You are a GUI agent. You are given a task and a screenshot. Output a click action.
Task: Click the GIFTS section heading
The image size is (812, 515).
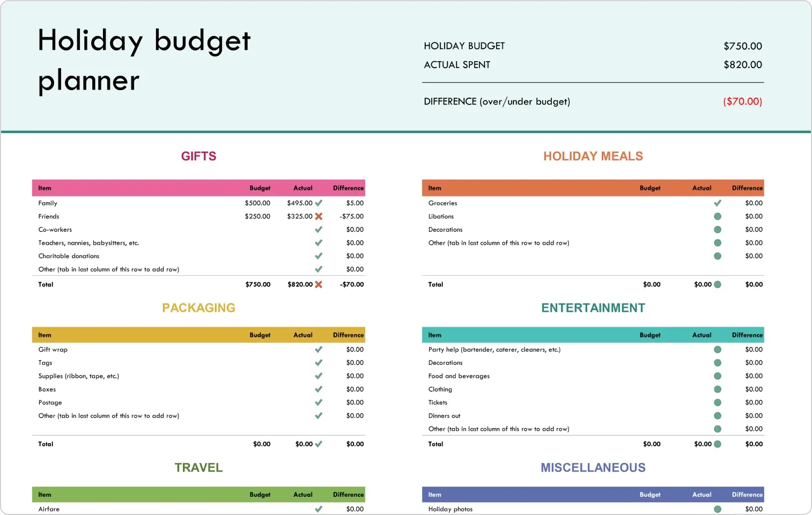[x=198, y=156]
